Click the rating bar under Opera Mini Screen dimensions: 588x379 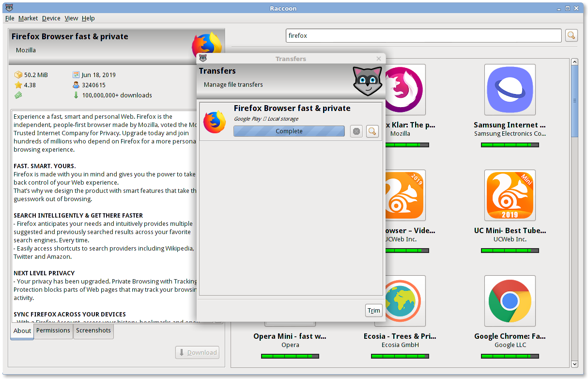pos(290,356)
